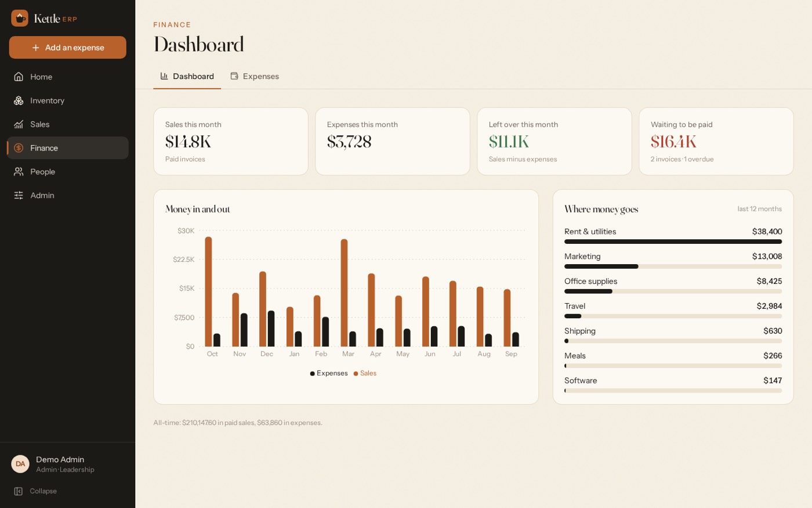Click the plus icon on Add an expense
The height and width of the screenshot is (508, 812).
[36, 48]
